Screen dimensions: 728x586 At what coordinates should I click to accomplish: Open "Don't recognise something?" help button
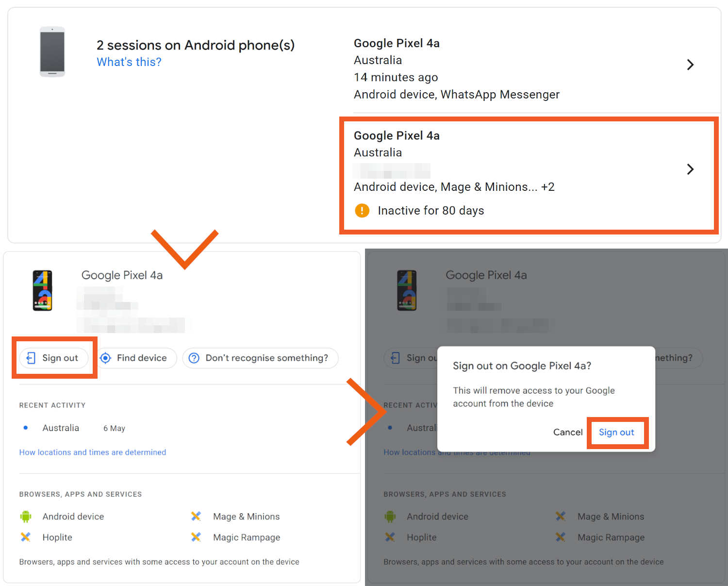(x=260, y=358)
